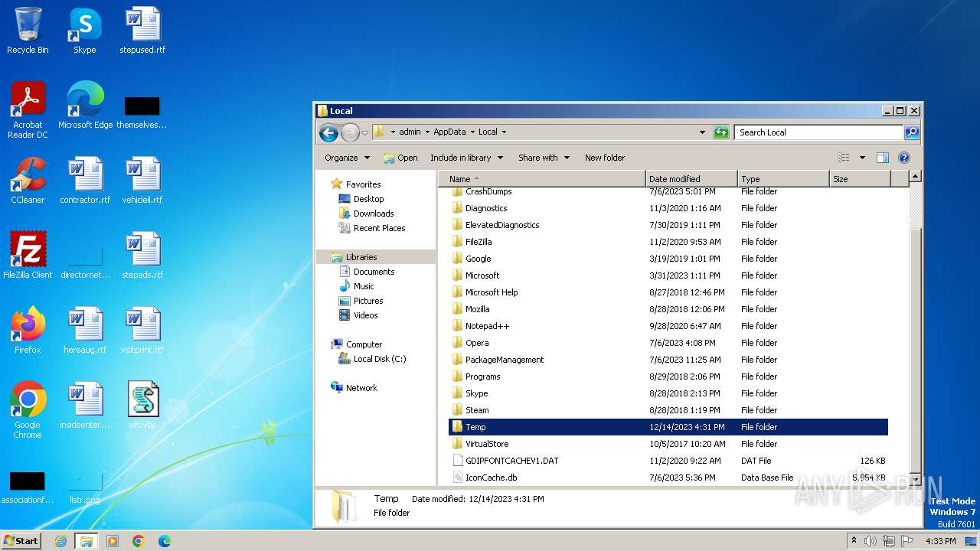Select the stepused.rtf desktop file
Viewport: 980px width, 551px height.
coord(142,31)
